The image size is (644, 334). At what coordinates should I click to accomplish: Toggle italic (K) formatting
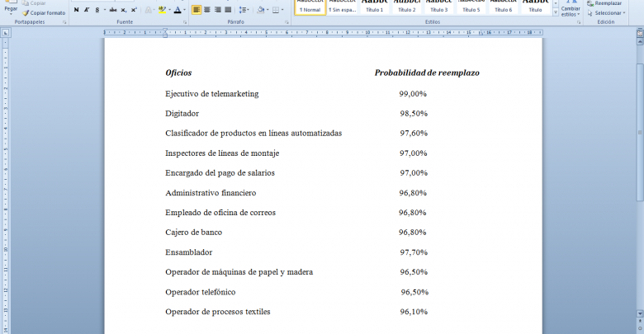pyautogui.click(x=86, y=10)
